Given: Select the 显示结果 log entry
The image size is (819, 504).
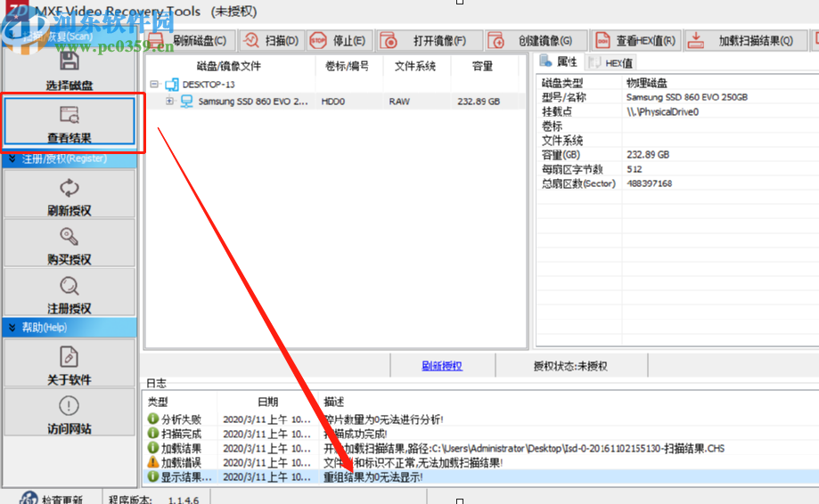Looking at the screenshot, I should click(480, 477).
